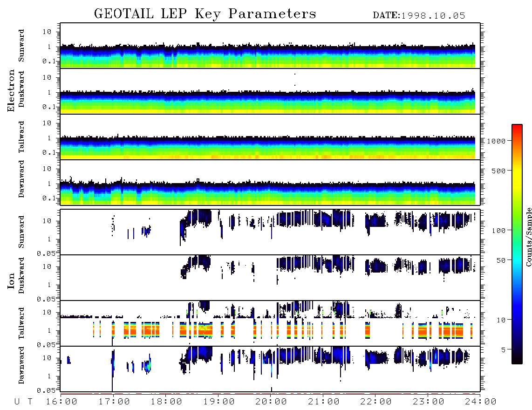Click the "0.1" tick in Electron Sunward panel
This screenshot has width=532, height=410.
tap(48, 61)
